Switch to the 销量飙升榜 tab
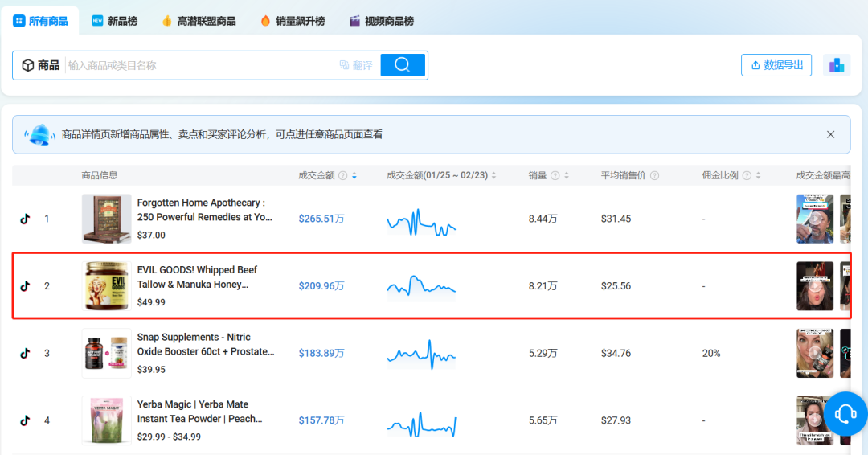This screenshot has height=455, width=868. 293,21
